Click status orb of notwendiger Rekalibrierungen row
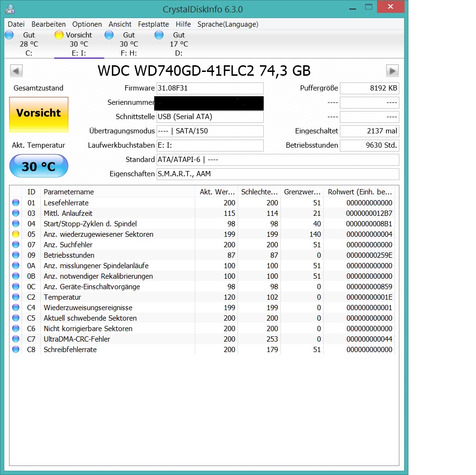 click(x=16, y=276)
